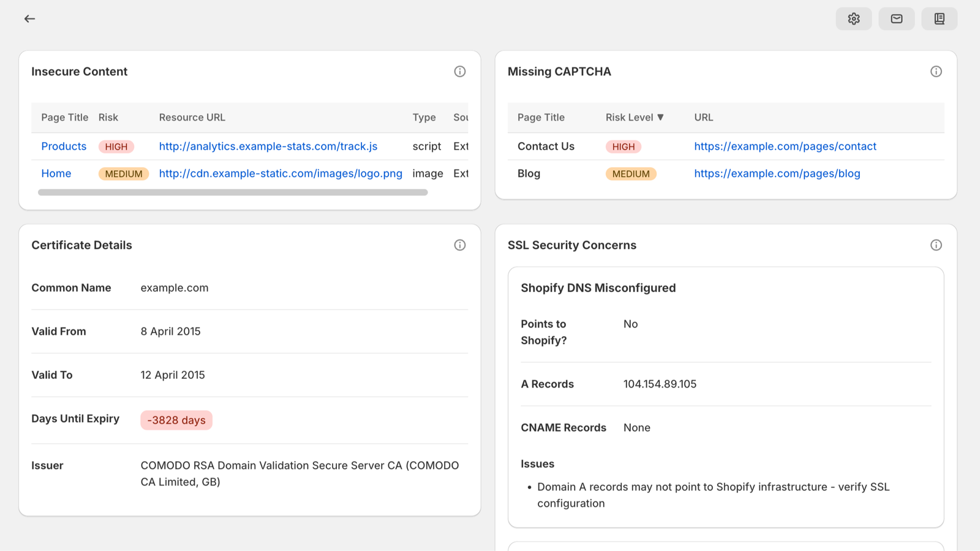Visit the example.com blog page URL
The height and width of the screenshot is (551, 980).
click(x=777, y=174)
